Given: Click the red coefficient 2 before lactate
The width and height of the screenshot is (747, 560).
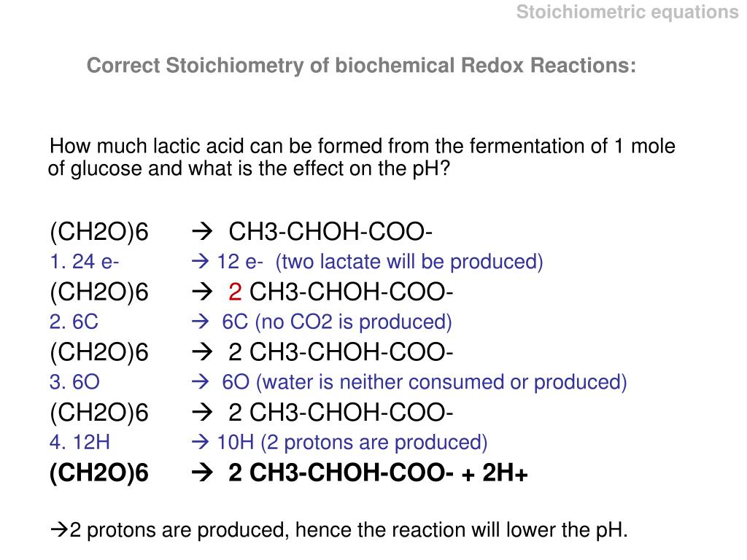Looking at the screenshot, I should coord(235,292).
